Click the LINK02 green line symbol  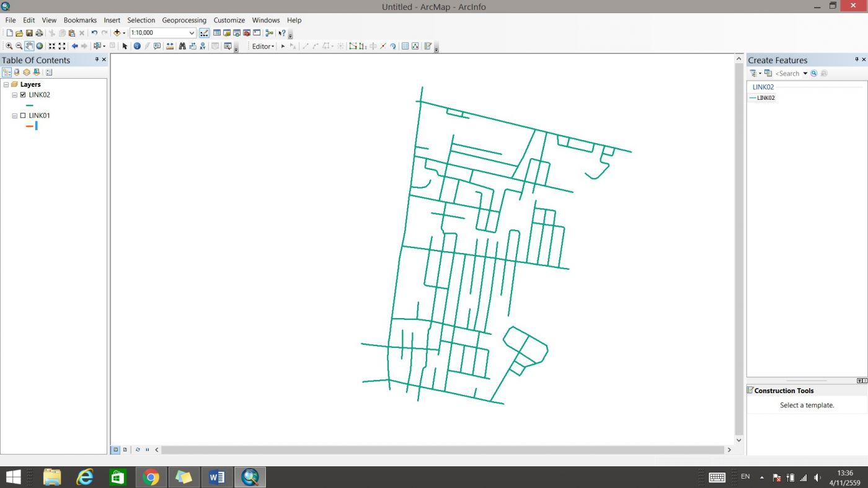coord(29,105)
